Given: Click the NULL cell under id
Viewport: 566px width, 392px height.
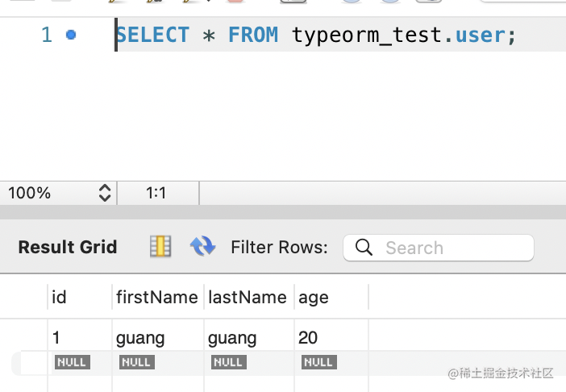Looking at the screenshot, I should coord(71,362).
